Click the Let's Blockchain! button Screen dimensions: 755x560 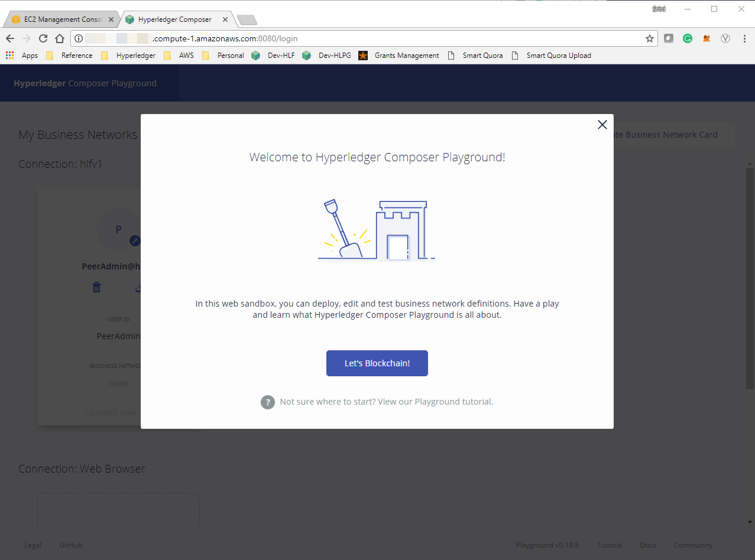(377, 363)
